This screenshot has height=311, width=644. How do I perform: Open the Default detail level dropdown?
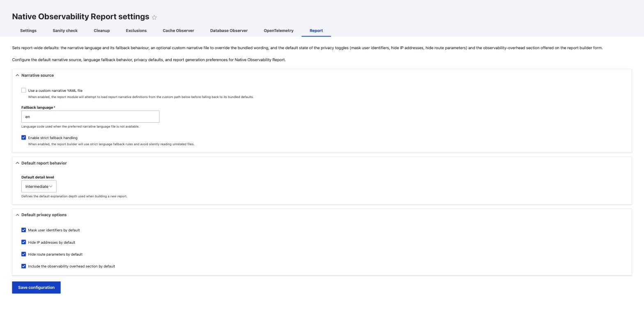point(39,187)
